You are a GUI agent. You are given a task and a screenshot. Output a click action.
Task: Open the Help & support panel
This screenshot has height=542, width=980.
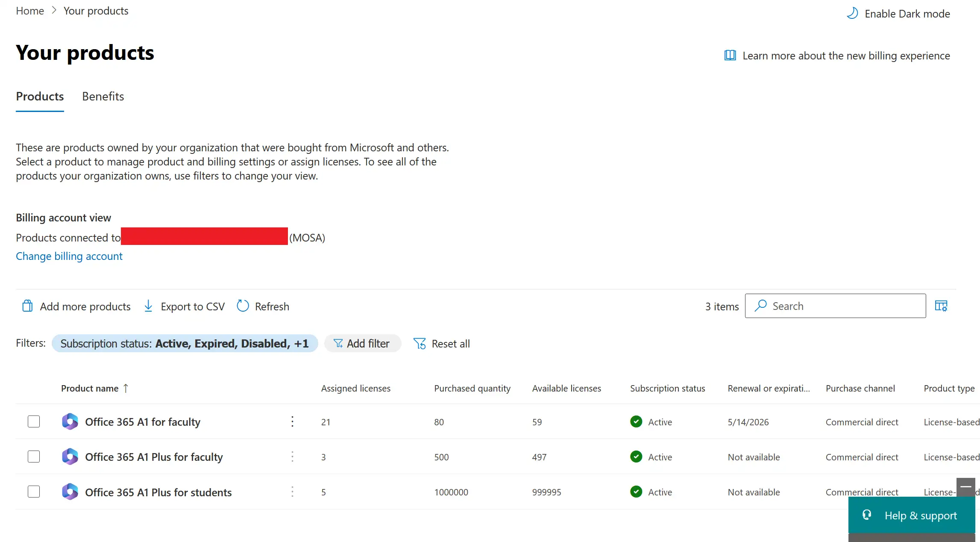[x=912, y=515]
